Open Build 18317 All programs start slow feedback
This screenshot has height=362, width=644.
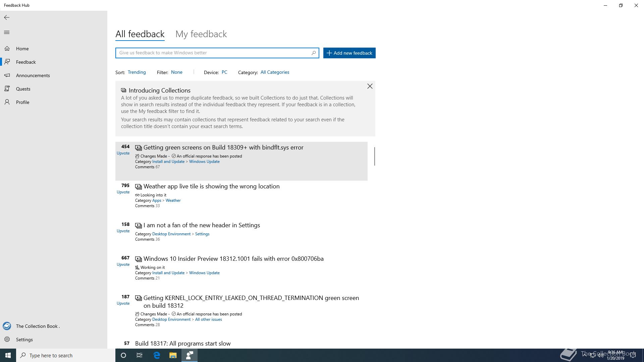[183, 344]
